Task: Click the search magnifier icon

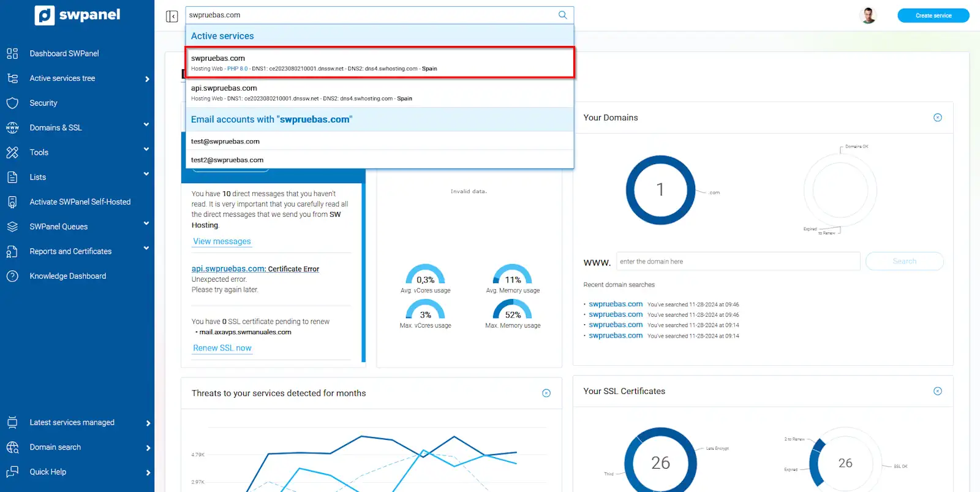Action: [x=562, y=15]
